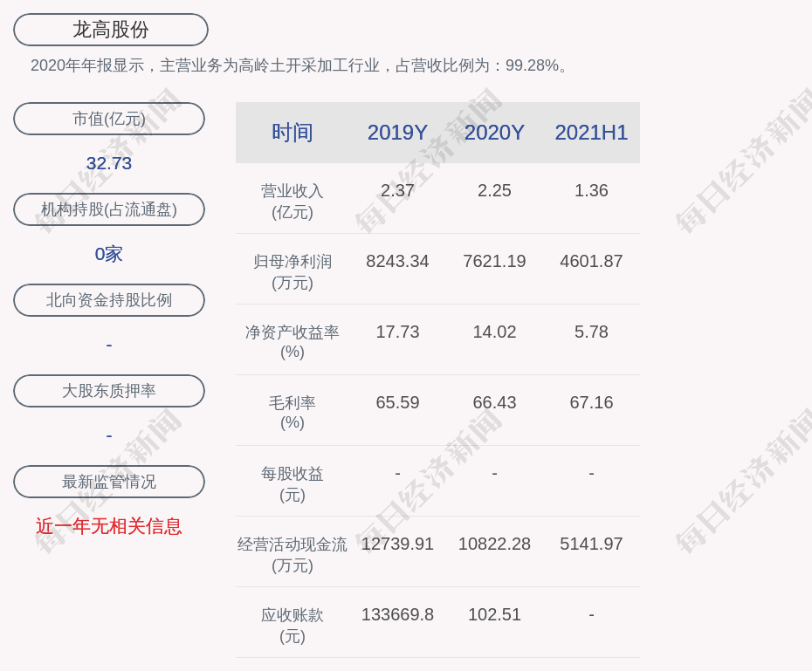The width and height of the screenshot is (812, 671).
Task: Click the 机构持股(占流通盘) label
Action: click(x=109, y=209)
